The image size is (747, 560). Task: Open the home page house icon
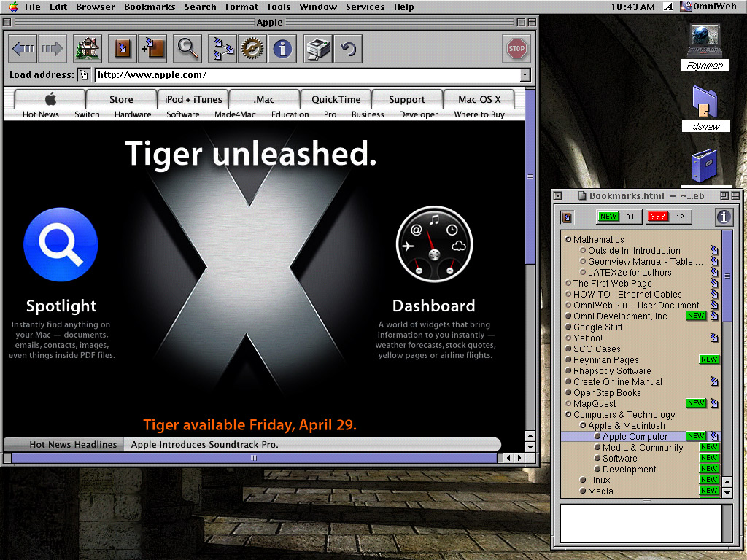pos(88,49)
